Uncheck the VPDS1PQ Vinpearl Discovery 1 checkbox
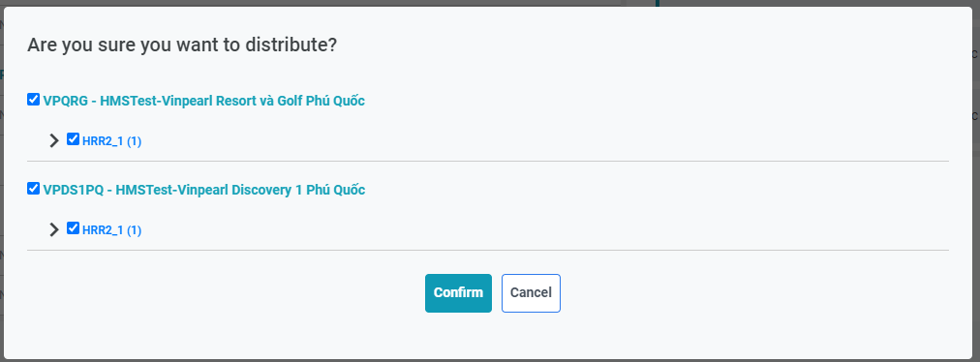980x362 pixels. 34,188
